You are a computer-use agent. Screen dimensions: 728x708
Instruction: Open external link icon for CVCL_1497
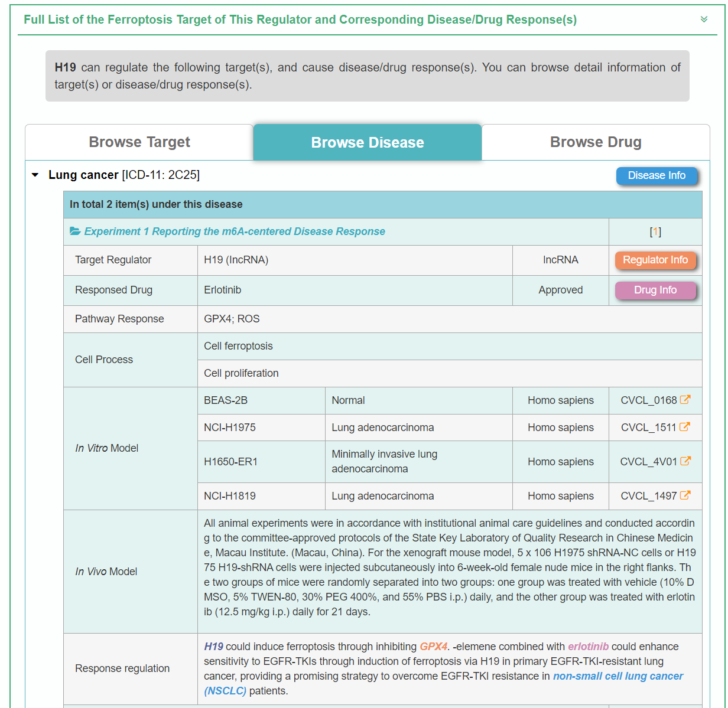point(685,495)
